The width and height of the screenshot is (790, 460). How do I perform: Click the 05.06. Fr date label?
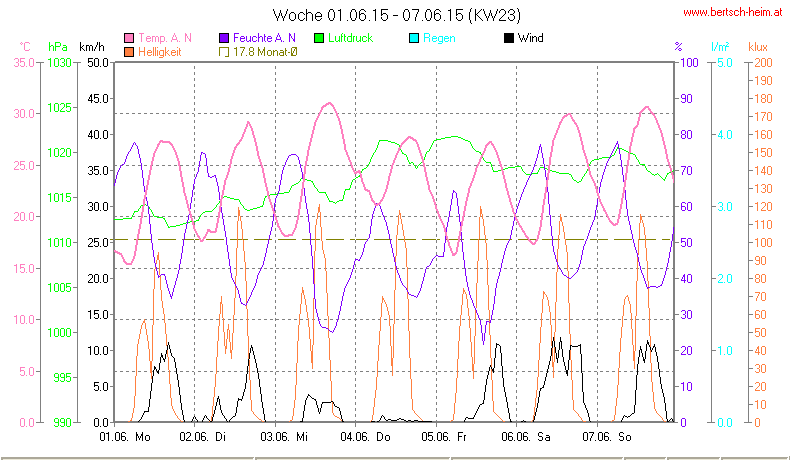[x=444, y=437]
